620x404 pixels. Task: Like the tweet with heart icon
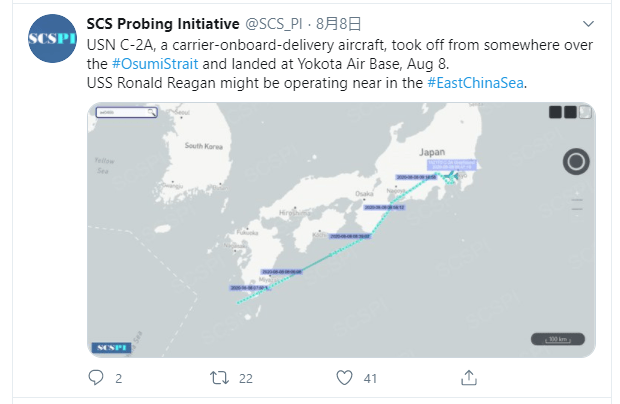pos(344,378)
